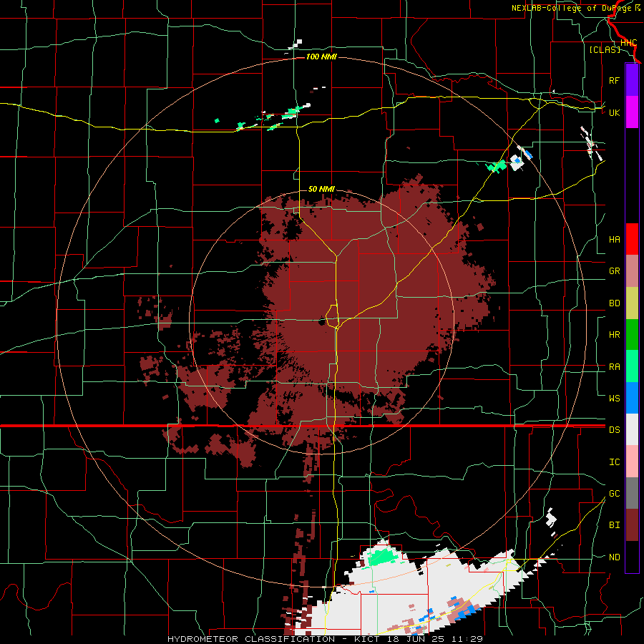Click the IC legend label

[x=614, y=462]
